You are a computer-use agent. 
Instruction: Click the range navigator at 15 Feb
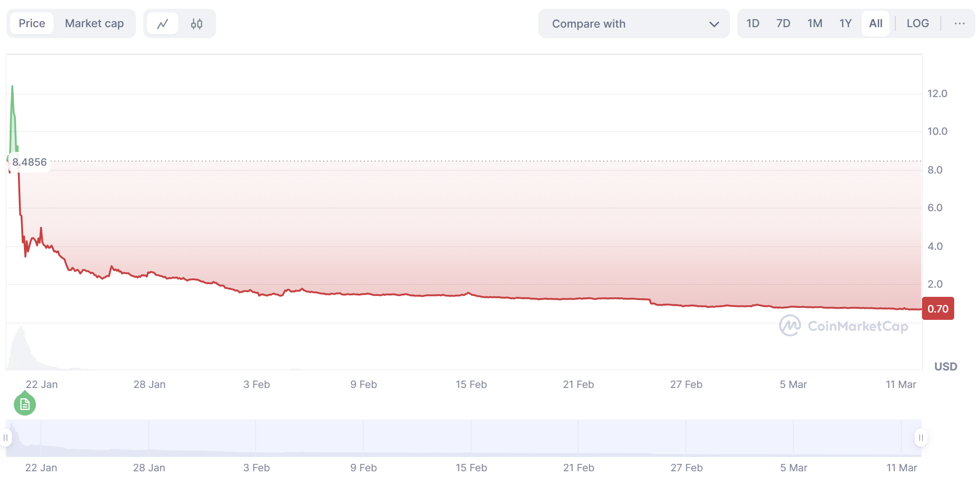(x=471, y=438)
